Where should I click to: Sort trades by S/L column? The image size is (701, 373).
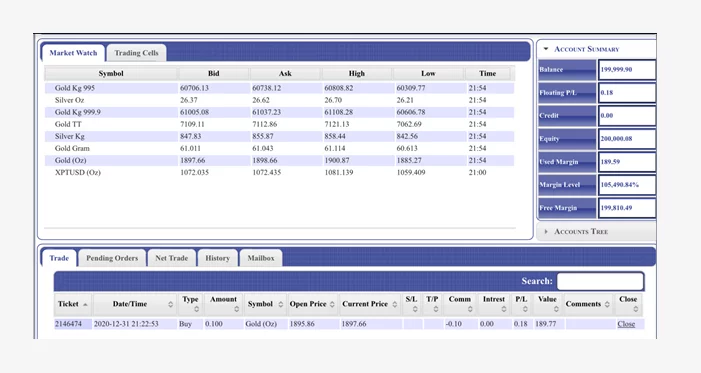(411, 304)
